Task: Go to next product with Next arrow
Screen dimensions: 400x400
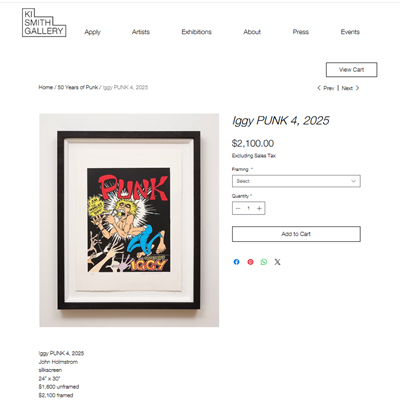Action: pos(351,88)
